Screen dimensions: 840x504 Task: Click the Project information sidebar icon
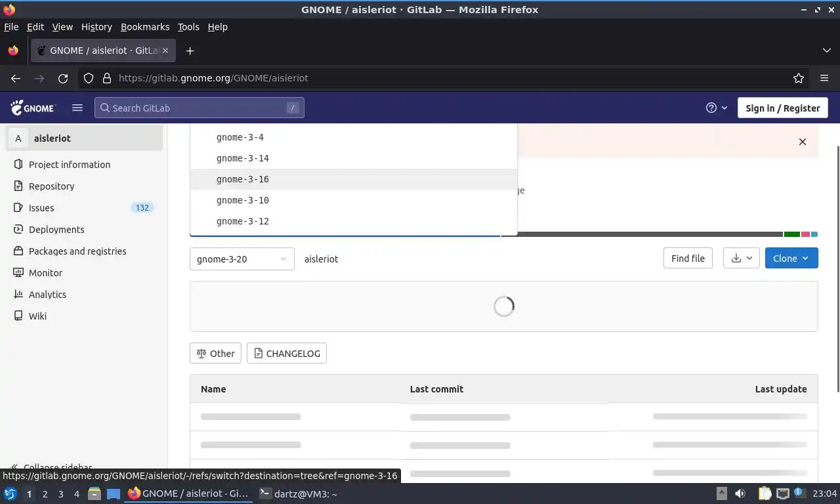click(x=18, y=164)
